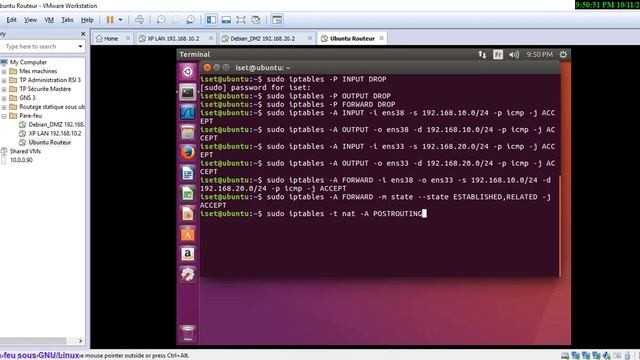Open Ubuntu Software Center launcher icon
The height and width of the screenshot is (360, 640).
188,234
